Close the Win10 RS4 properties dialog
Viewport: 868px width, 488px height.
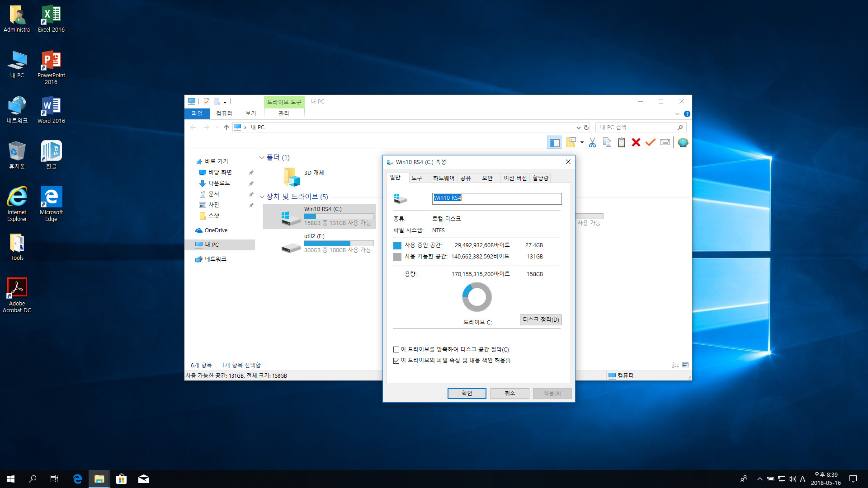[568, 162]
